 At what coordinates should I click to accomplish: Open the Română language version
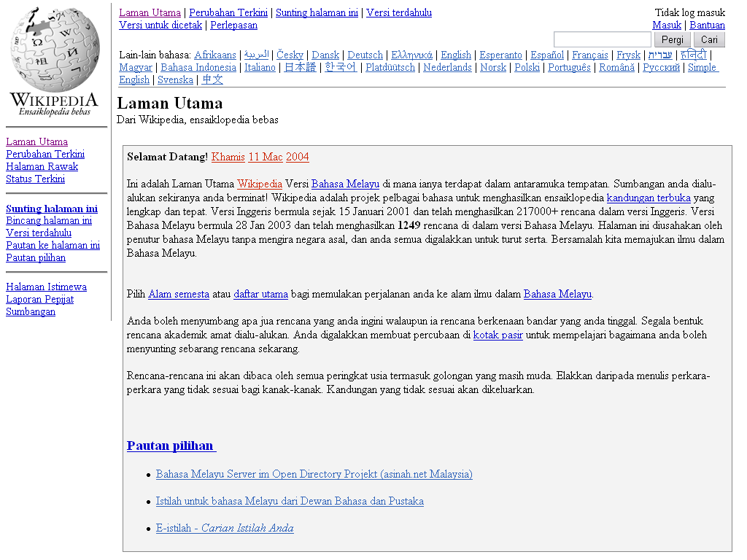pos(616,68)
